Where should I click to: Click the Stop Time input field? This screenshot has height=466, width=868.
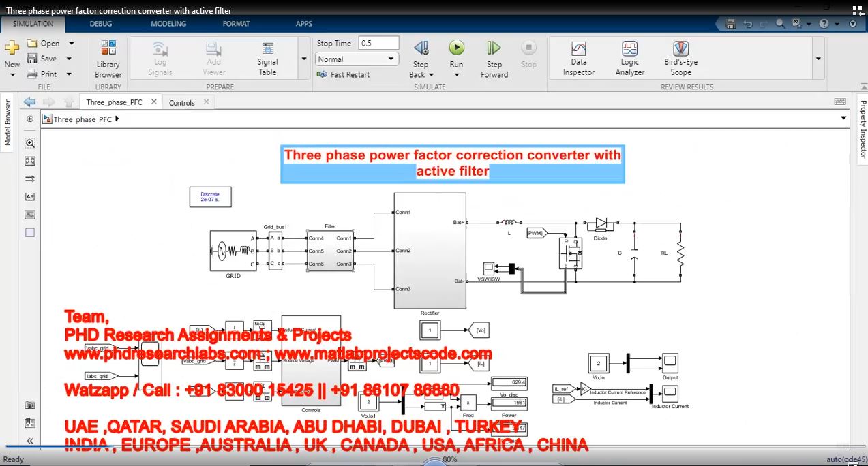[x=378, y=43]
